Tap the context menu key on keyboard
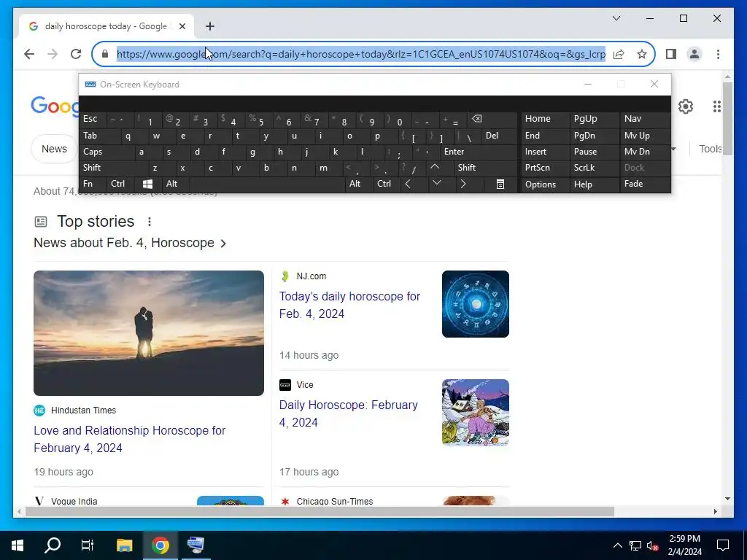The width and height of the screenshot is (747, 560). click(x=500, y=184)
